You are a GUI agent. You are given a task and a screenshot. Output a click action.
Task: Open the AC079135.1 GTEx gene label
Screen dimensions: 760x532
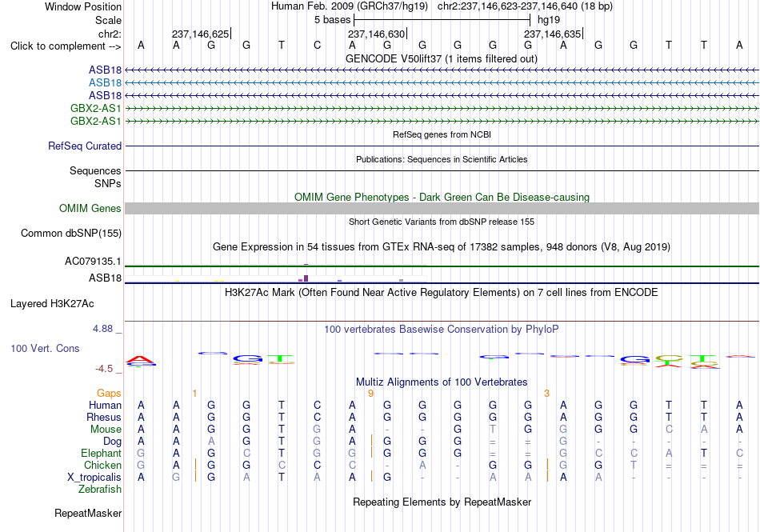point(93,261)
